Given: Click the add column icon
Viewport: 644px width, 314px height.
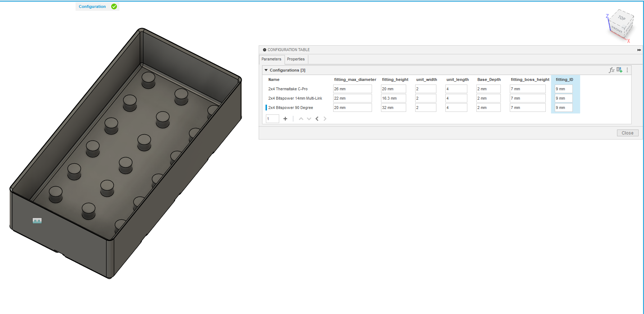Looking at the screenshot, I should pos(620,70).
